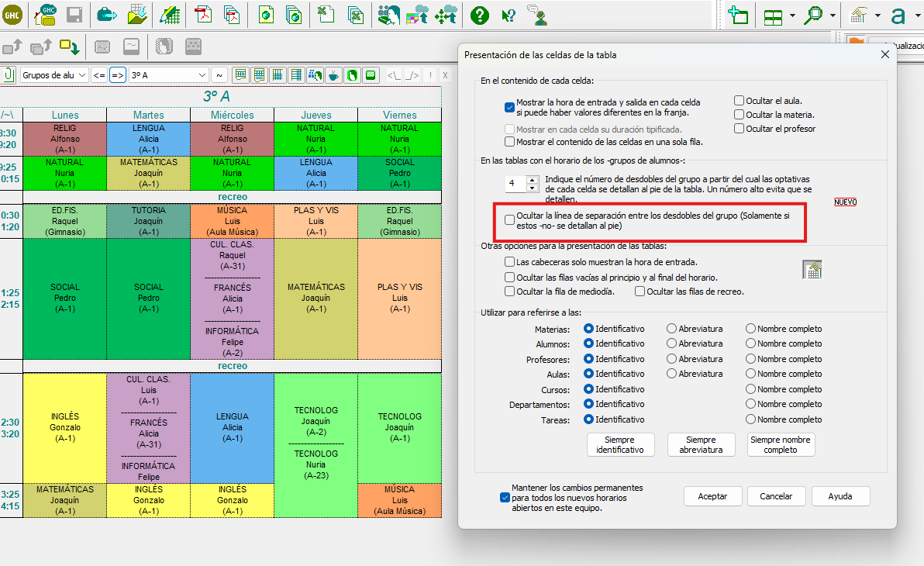Check 'Las cabeceras solo muestran la hora de entrada'
924x566 pixels.
coord(510,261)
